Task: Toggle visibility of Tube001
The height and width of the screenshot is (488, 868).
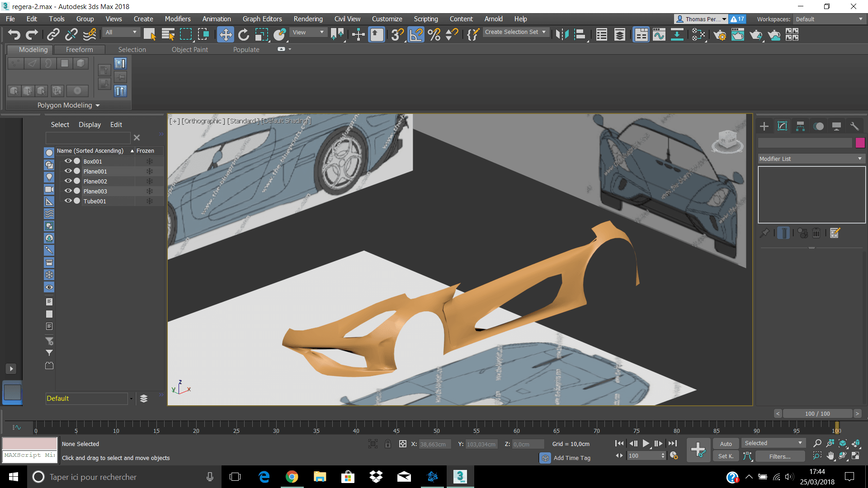Action: click(x=68, y=201)
